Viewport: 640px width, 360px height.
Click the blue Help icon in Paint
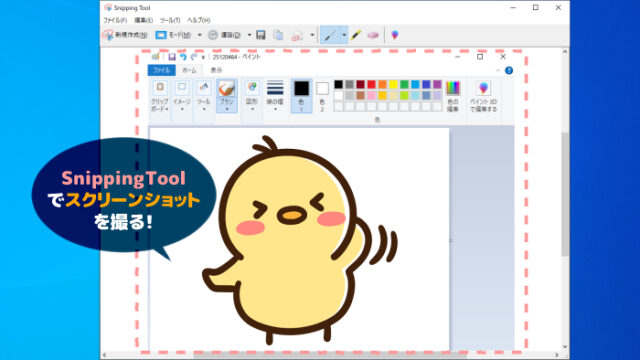tap(509, 70)
